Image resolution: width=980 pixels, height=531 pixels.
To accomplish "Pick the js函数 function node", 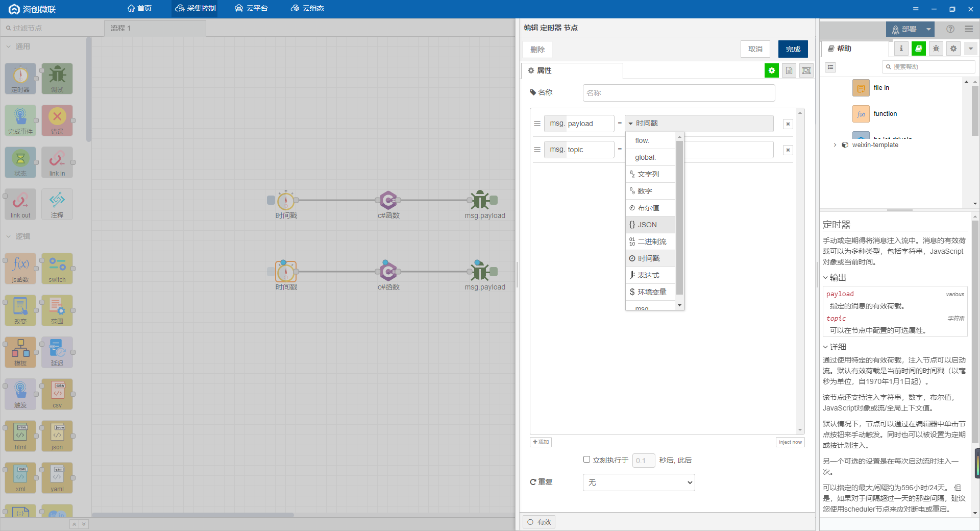I will tap(20, 269).
